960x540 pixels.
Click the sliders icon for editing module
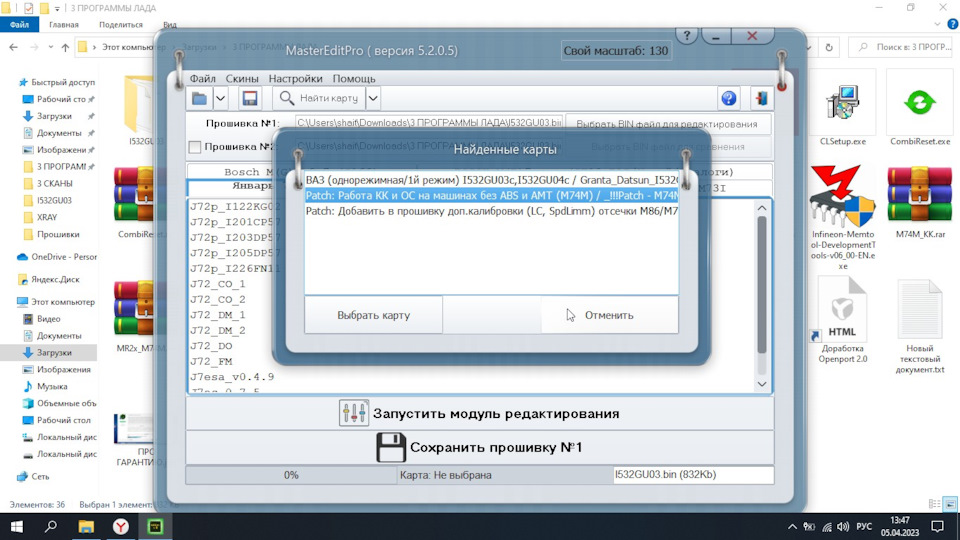(x=354, y=413)
